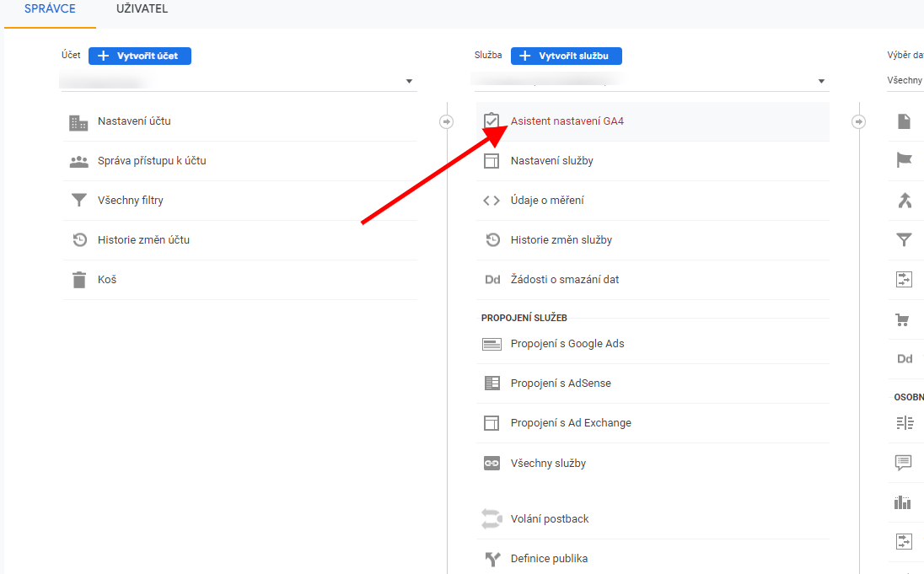The height and width of the screenshot is (574, 924).
Task: Click the Dd icon for Žádosti o smazání dat
Action: (x=492, y=280)
